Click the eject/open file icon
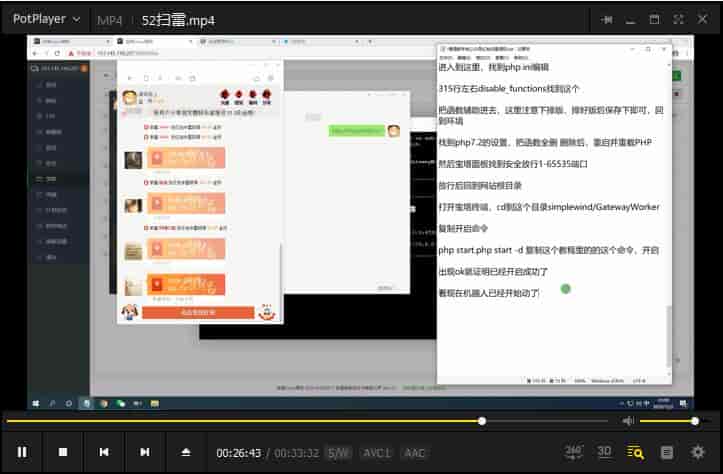This screenshot has height=474, width=723. [185, 452]
